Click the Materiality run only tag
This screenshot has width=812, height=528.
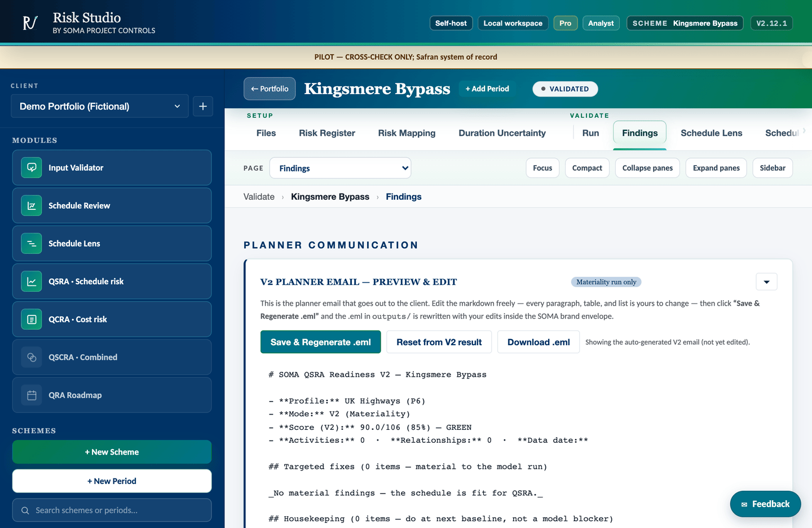click(x=606, y=282)
